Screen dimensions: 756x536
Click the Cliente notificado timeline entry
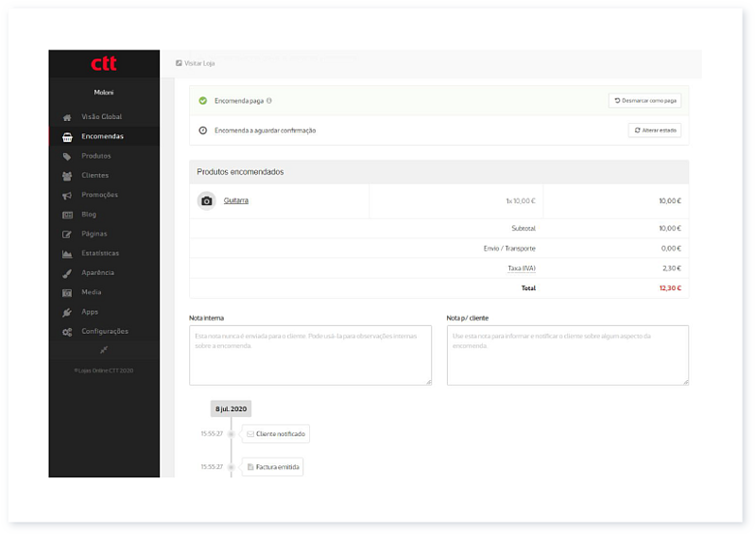[x=275, y=434]
